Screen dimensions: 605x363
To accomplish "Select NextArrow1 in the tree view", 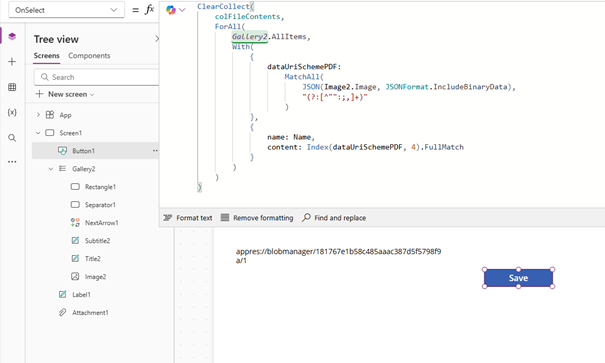I will [x=101, y=223].
